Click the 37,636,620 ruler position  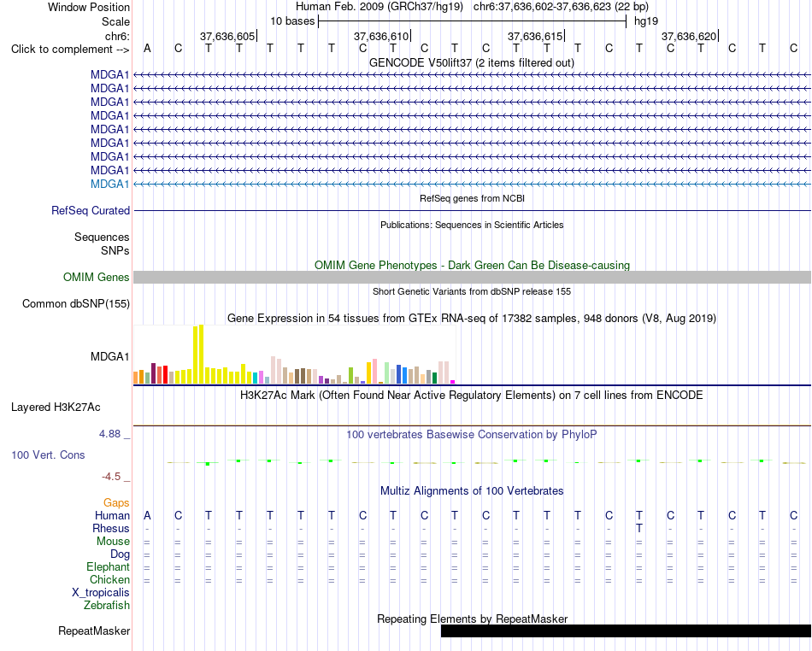click(689, 36)
